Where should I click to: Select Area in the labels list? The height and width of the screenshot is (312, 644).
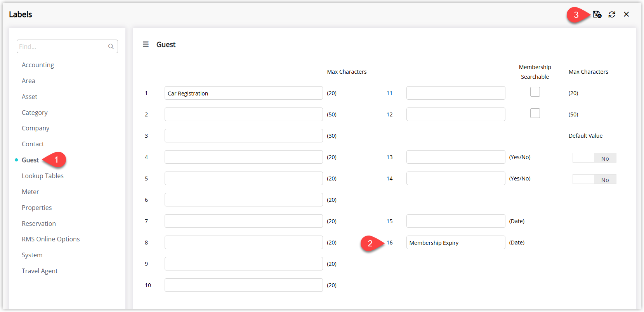(x=28, y=81)
